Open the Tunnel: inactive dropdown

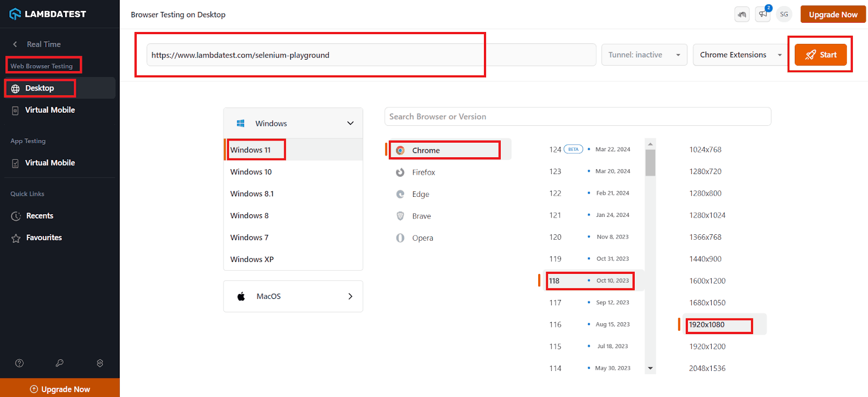point(644,55)
